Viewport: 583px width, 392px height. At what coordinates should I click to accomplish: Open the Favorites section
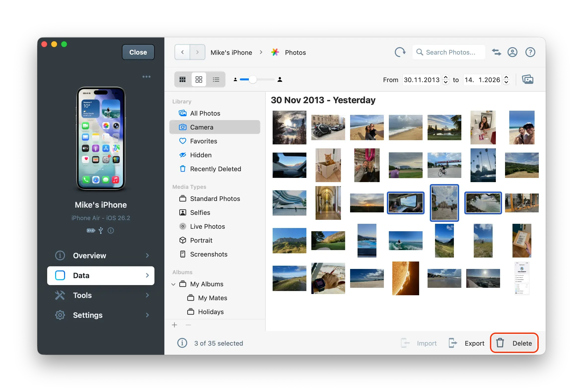pos(204,141)
